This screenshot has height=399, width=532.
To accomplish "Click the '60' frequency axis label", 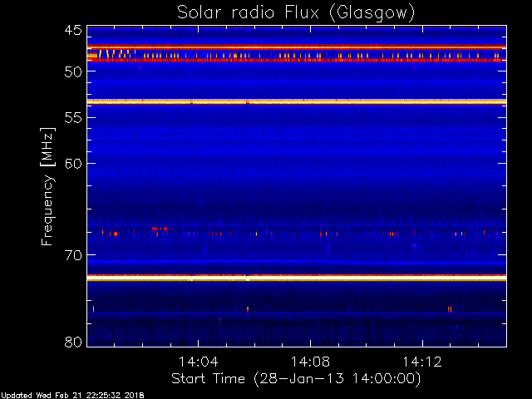I will pos(73,164).
